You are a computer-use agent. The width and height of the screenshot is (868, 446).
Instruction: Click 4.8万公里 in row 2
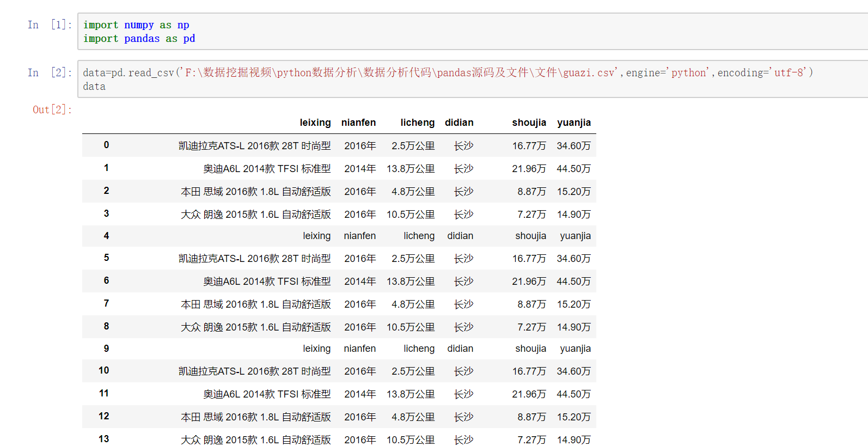click(413, 192)
